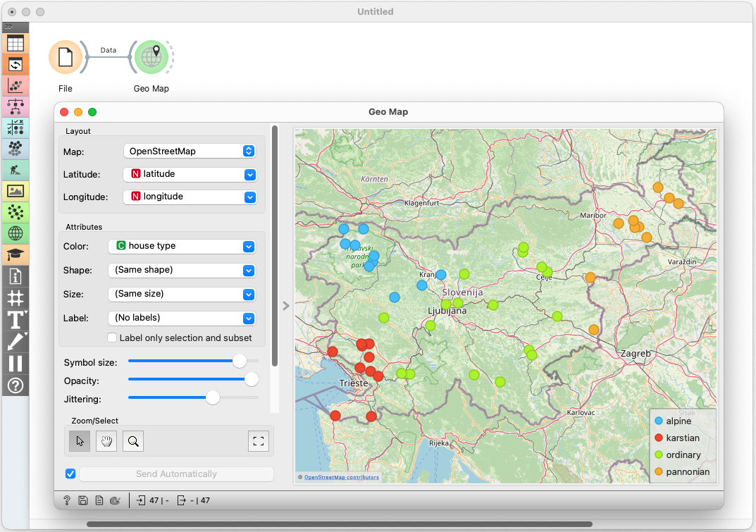Screen dimensions: 756x532
Task: Click the Ljubljana label on the map
Action: 447,311
